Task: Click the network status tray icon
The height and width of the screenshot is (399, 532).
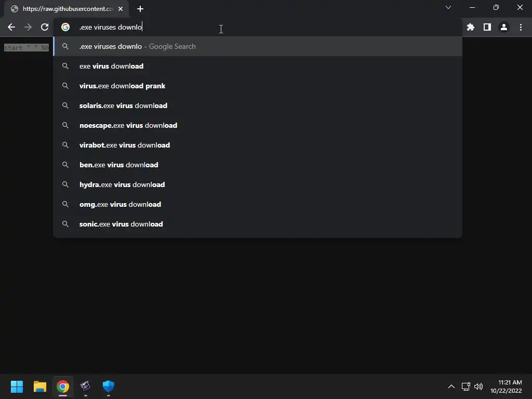Action: (x=465, y=387)
